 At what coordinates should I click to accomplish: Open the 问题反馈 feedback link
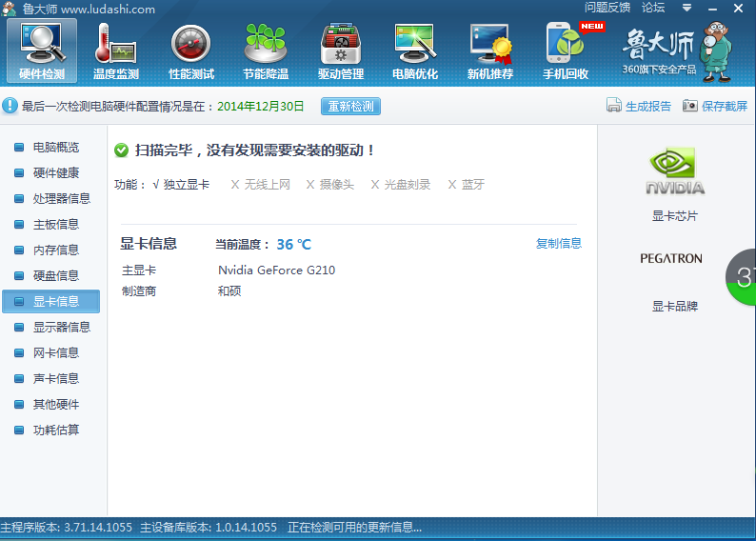(607, 8)
